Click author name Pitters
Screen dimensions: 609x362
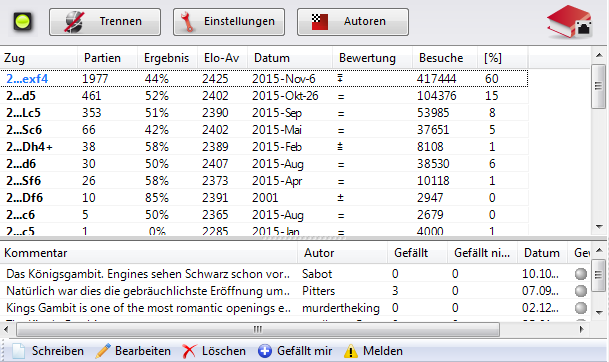(318, 291)
